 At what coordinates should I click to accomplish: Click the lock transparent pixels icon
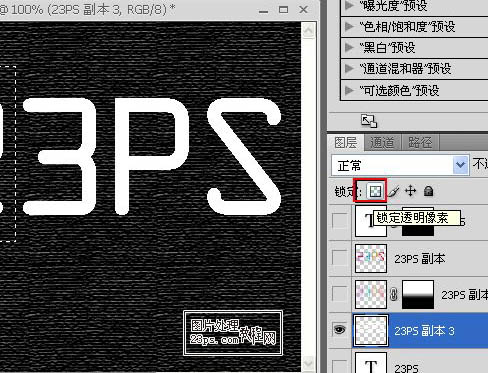pyautogui.click(x=376, y=191)
